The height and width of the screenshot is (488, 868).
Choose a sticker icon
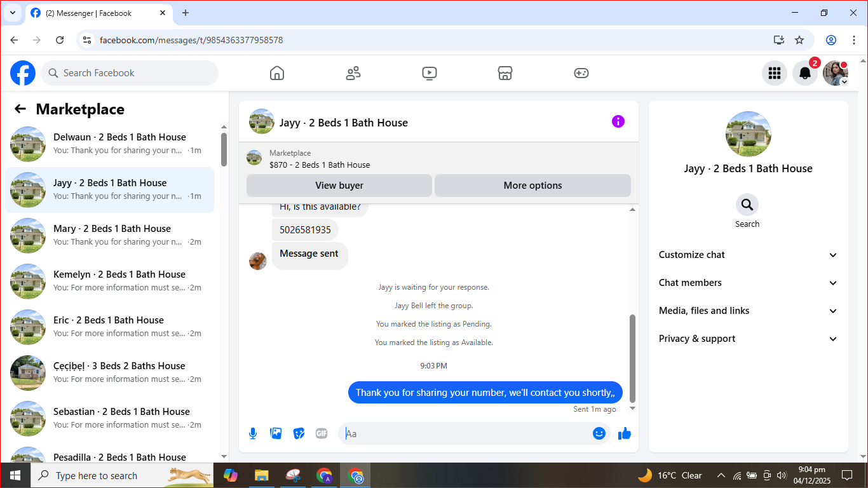pos(299,433)
